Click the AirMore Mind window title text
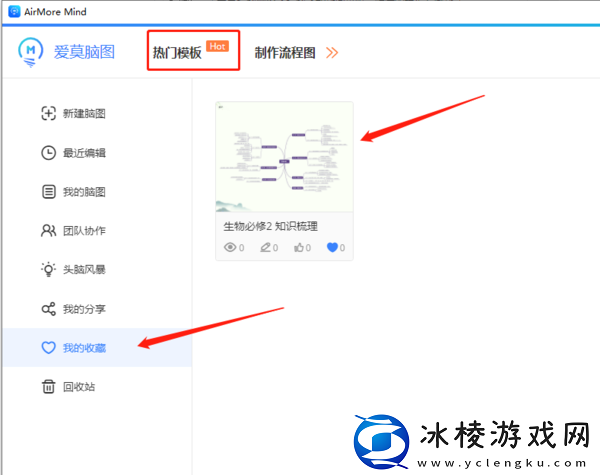Image resolution: width=600 pixels, height=475 pixels. (x=55, y=12)
